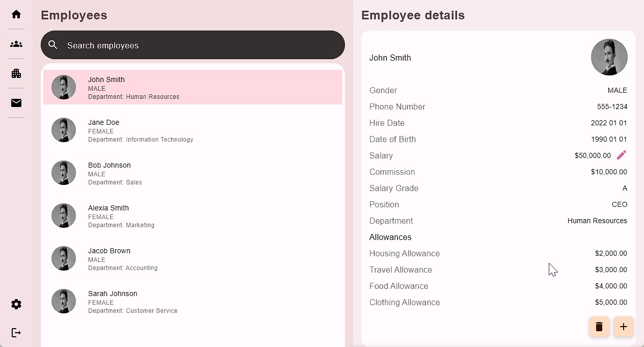644x347 pixels.
Task: Click the Logout icon in sidebar
Action: (x=16, y=333)
